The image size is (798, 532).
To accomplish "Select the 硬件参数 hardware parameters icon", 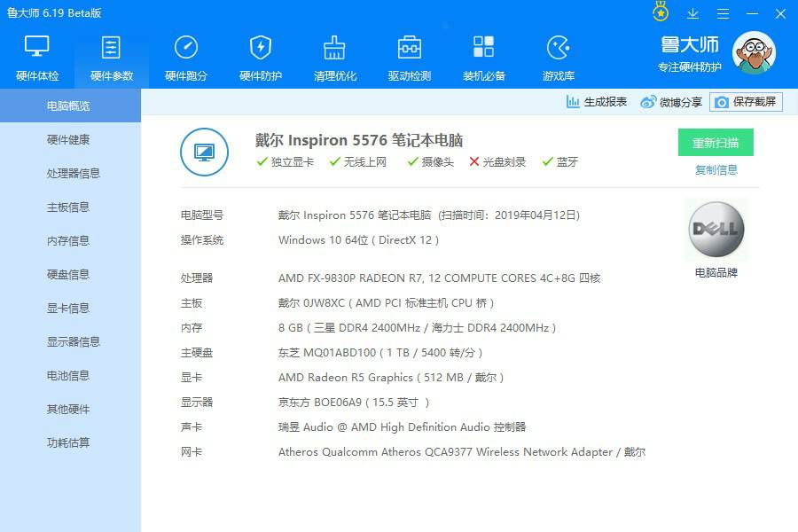I will pyautogui.click(x=112, y=47).
